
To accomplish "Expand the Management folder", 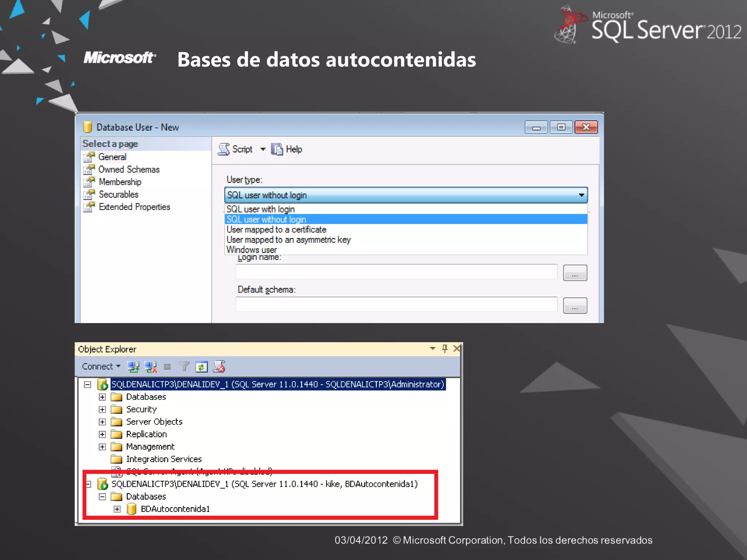I will 102,447.
